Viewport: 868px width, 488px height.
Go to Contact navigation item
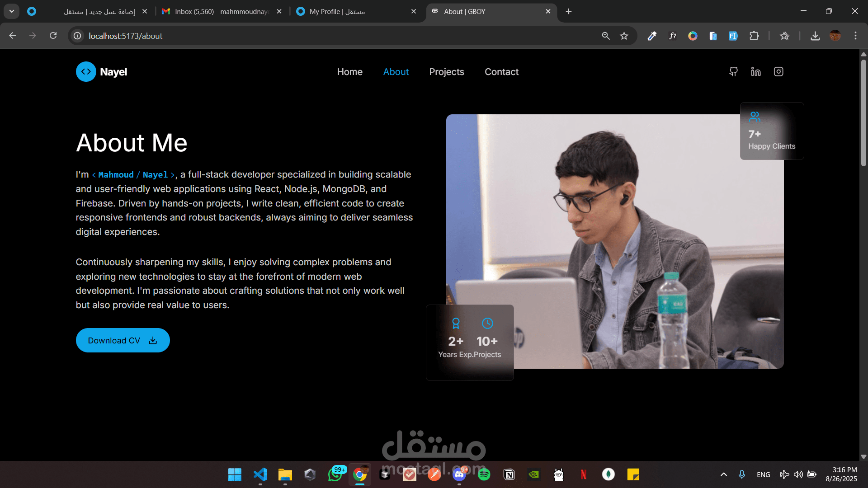point(501,72)
